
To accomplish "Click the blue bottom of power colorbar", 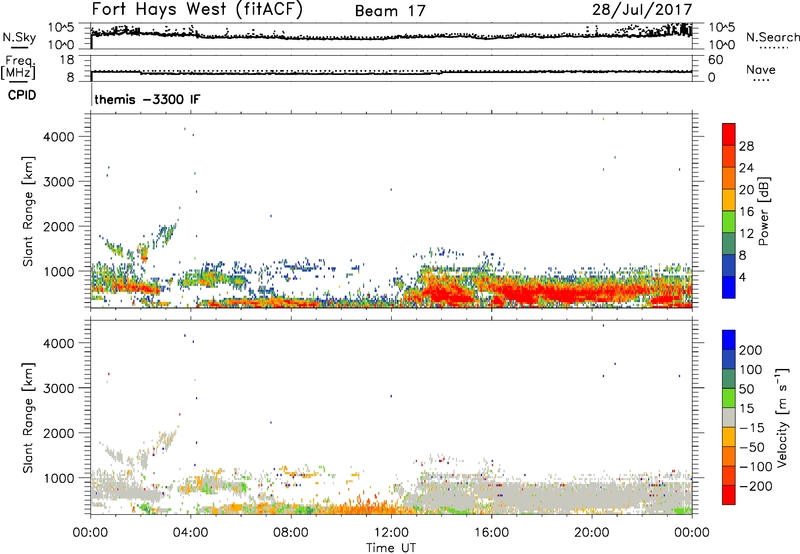I will pos(729,287).
